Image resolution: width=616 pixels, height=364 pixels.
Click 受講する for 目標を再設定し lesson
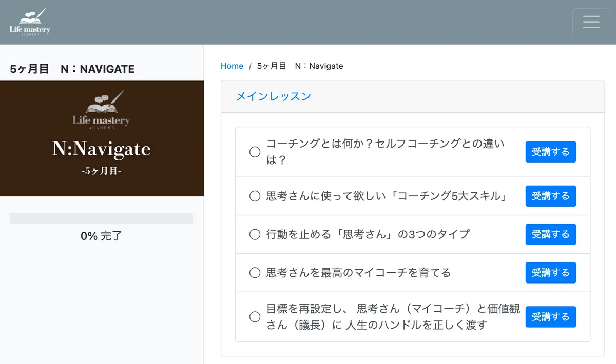pyautogui.click(x=551, y=317)
